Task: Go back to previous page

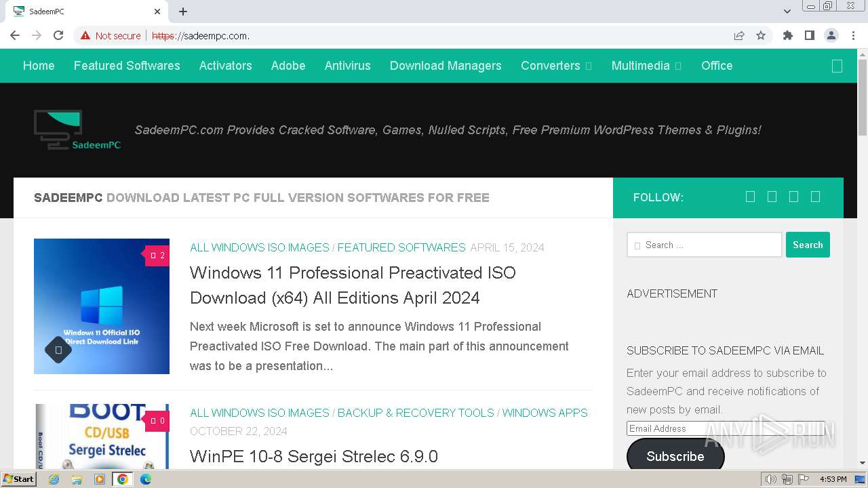Action: 15,35
